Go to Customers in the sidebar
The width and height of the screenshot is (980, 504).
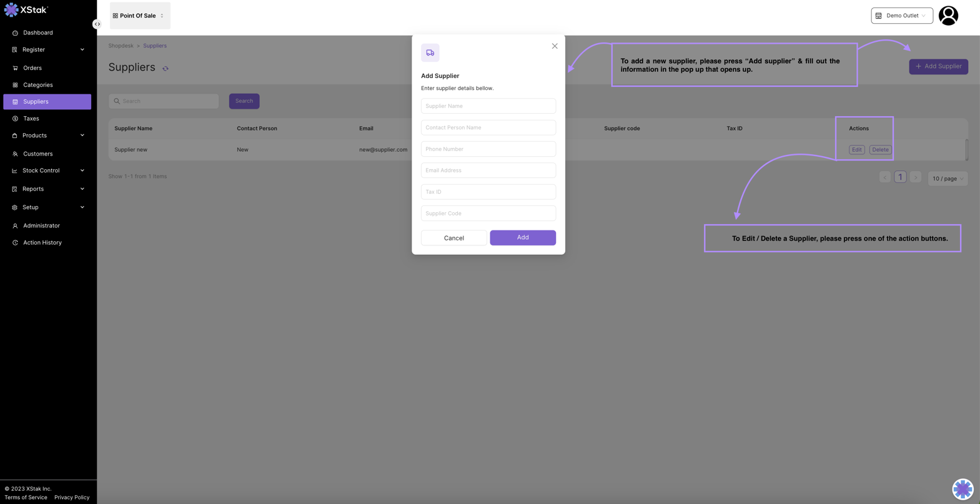[37, 154]
